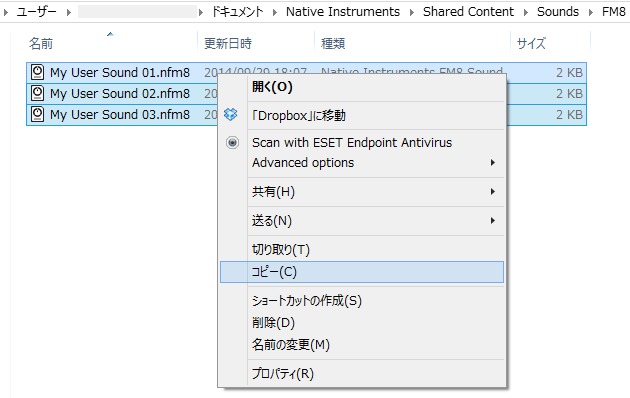Open breadcrumb dropdown arrow after Shared Content
Screen dimensions: 630x398
526,12
